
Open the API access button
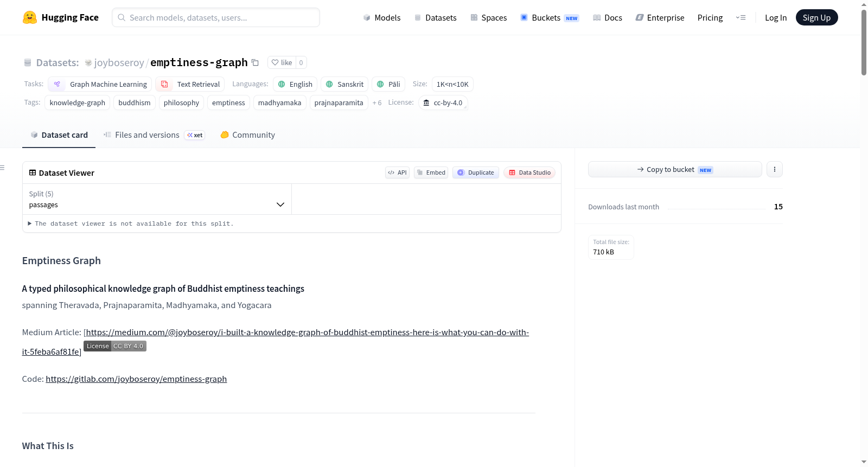click(397, 172)
